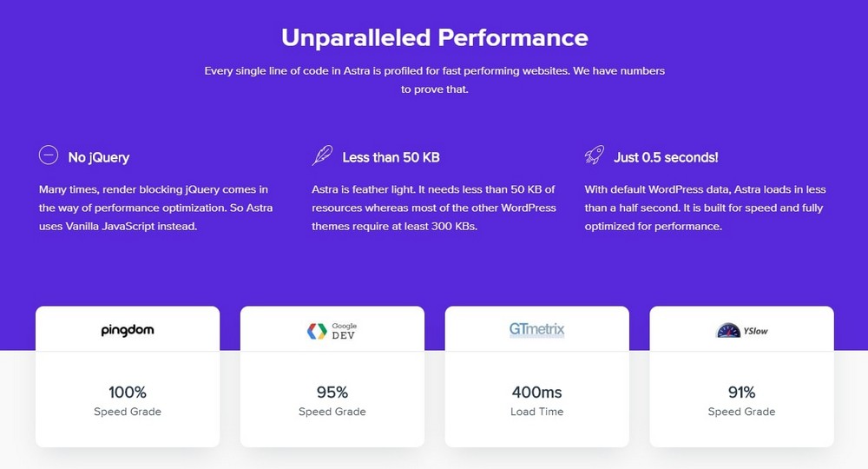Click the 95% speed grade value
This screenshot has width=868, height=469.
click(x=332, y=392)
